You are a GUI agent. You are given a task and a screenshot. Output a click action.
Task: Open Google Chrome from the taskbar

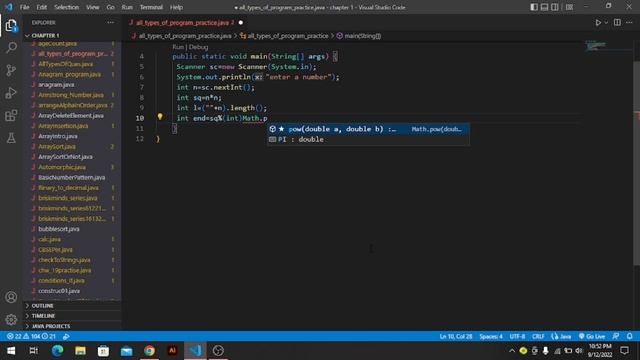pyautogui.click(x=149, y=351)
